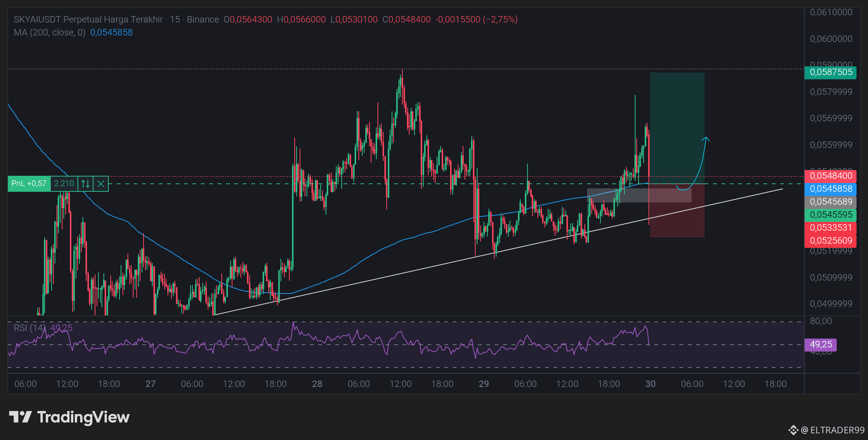Click the close price C0,0548400 in header
868x440 pixels.
point(407,19)
